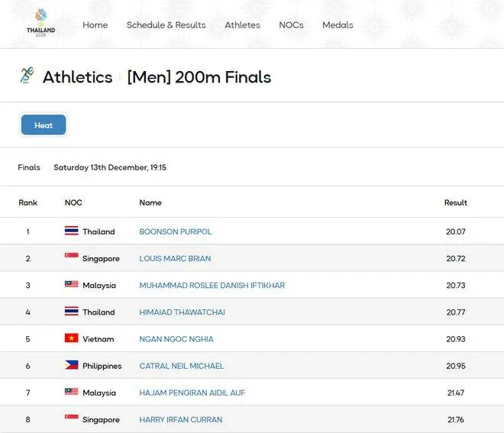Open LOUIS MARC BRIAN athlete link

point(175,258)
